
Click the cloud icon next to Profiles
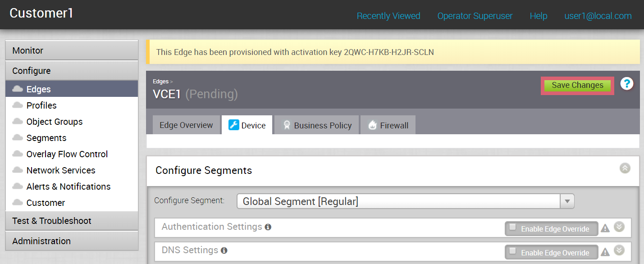click(x=18, y=105)
